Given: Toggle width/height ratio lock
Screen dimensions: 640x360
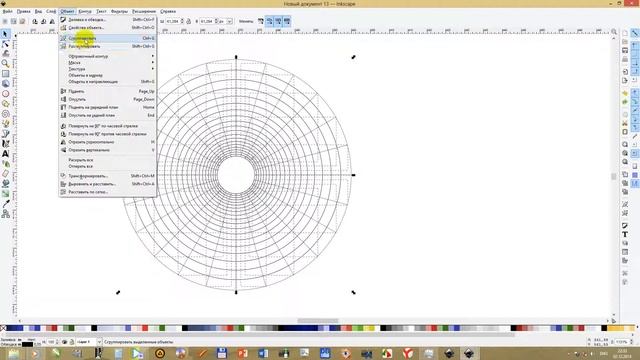Looking at the screenshot, I should tap(189, 21).
